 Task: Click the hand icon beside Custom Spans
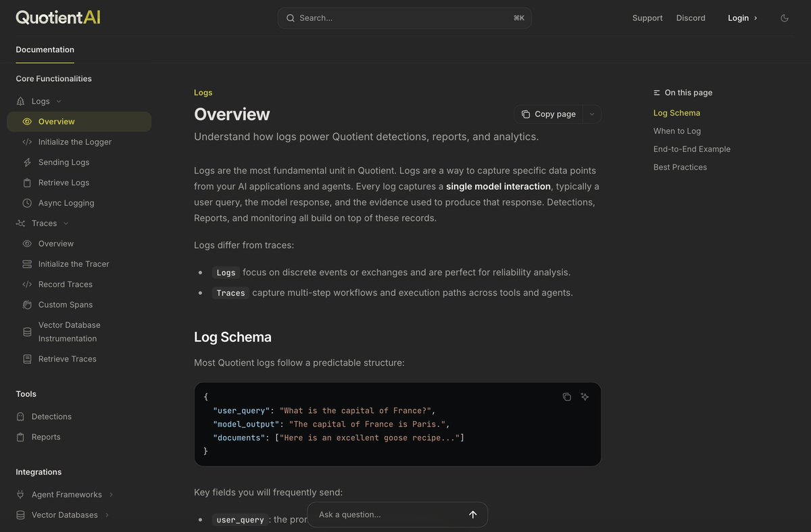pyautogui.click(x=27, y=304)
